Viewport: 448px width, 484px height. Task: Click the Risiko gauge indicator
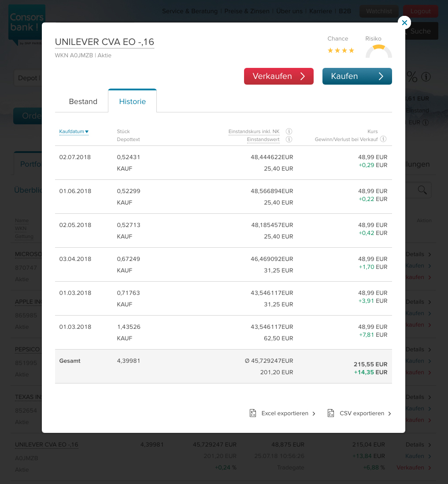click(379, 51)
